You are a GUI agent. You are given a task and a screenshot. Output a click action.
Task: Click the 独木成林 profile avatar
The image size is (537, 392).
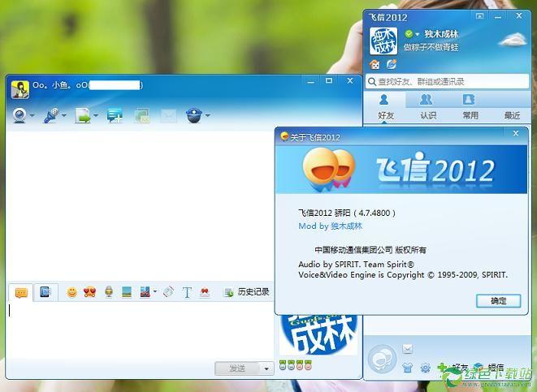coord(383,41)
